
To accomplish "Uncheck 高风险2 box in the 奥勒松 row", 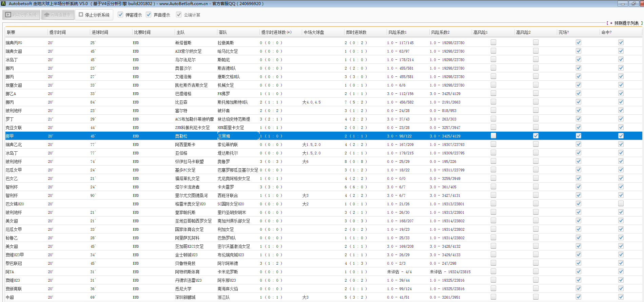I will pyautogui.click(x=535, y=136).
